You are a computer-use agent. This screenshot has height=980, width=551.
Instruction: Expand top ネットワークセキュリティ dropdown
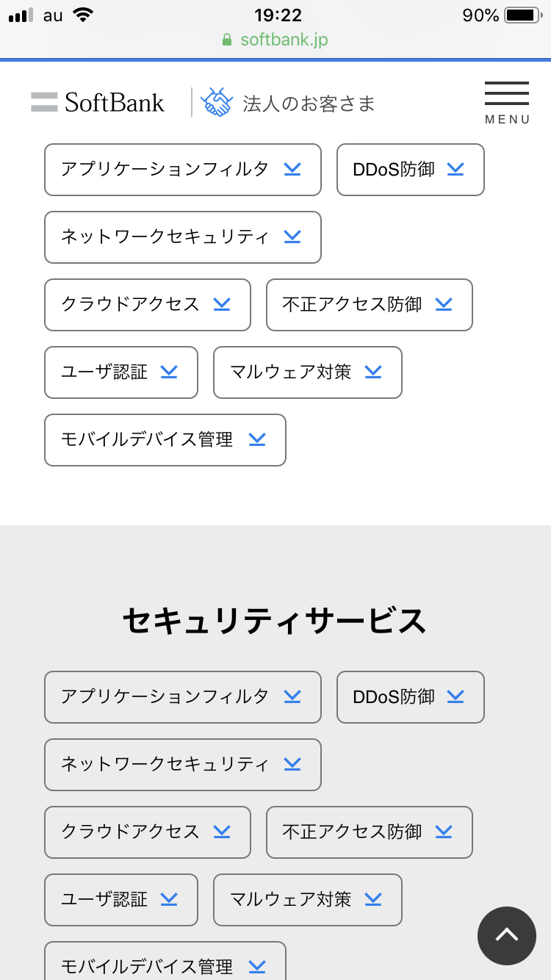182,237
